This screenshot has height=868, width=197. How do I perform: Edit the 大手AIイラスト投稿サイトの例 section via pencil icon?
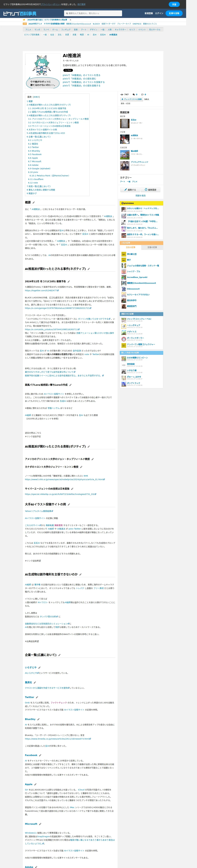point(69,504)
